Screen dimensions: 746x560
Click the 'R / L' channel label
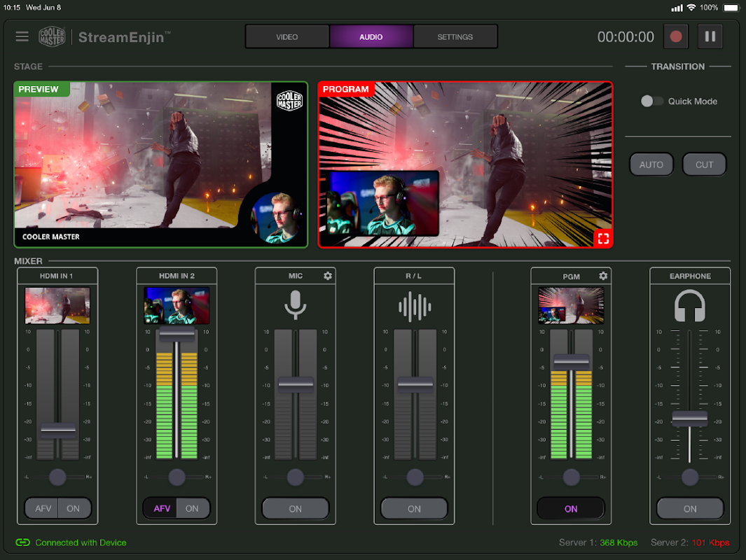pyautogui.click(x=413, y=276)
